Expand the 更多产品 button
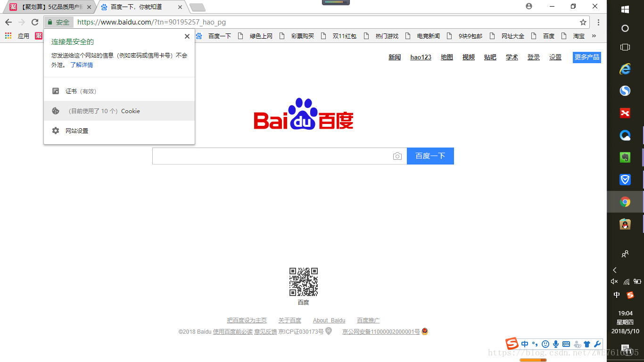Viewport: 644px width, 362px height. pyautogui.click(x=587, y=57)
